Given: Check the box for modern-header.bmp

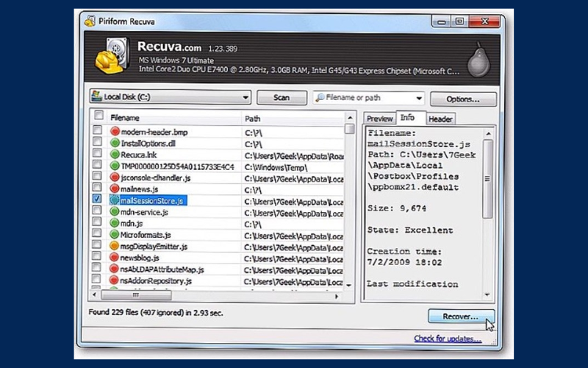Looking at the screenshot, I should point(97,130).
